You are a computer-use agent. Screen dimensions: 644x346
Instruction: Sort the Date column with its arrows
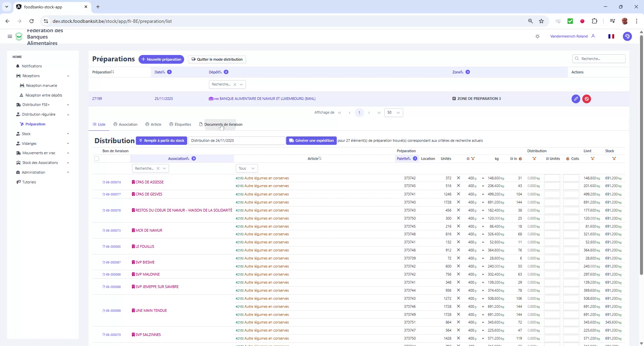point(165,72)
